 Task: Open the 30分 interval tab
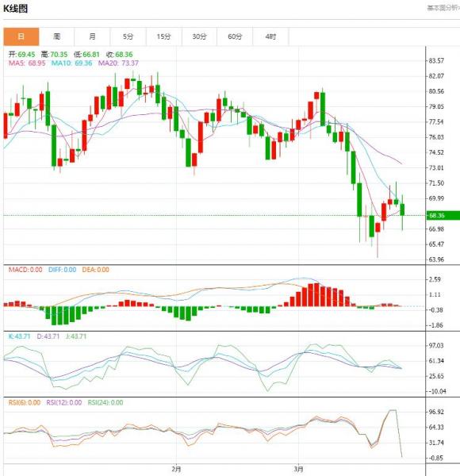tap(199, 36)
